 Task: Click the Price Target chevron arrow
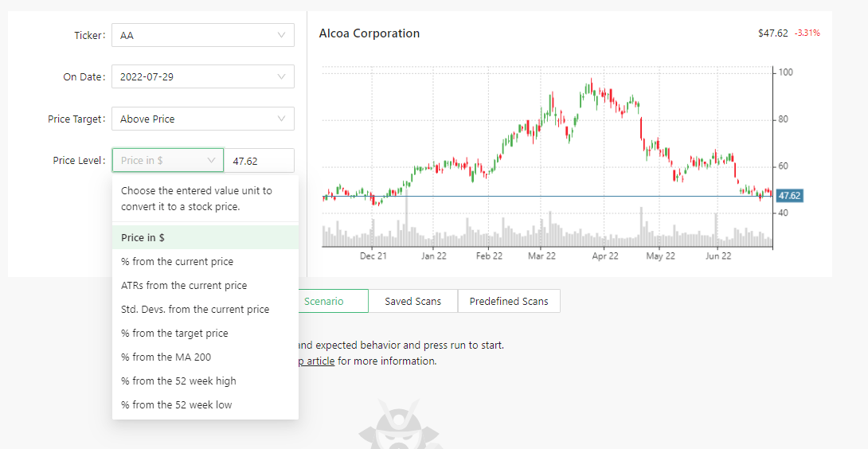coord(281,119)
